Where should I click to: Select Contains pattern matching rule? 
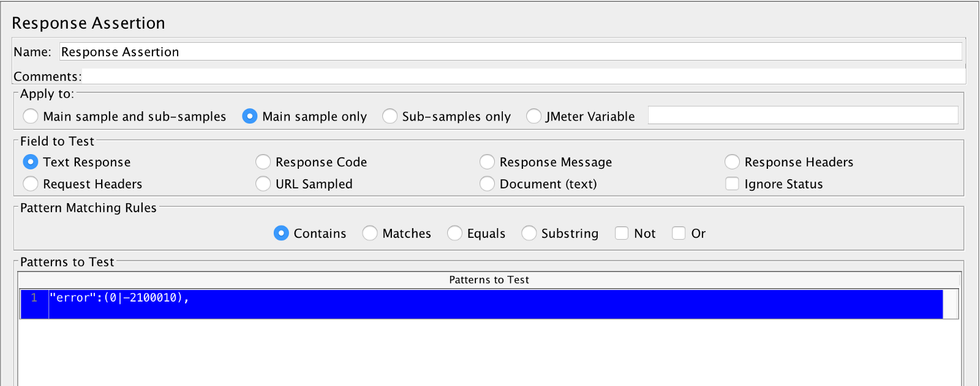click(281, 233)
